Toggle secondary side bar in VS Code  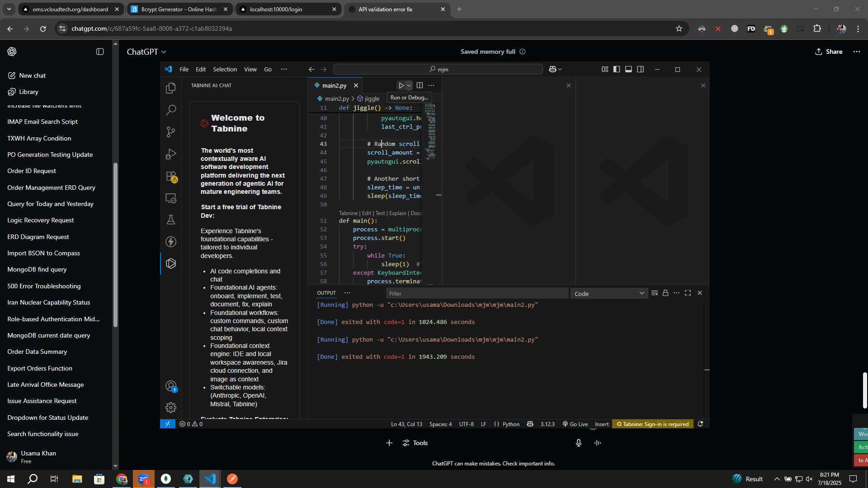[640, 69]
